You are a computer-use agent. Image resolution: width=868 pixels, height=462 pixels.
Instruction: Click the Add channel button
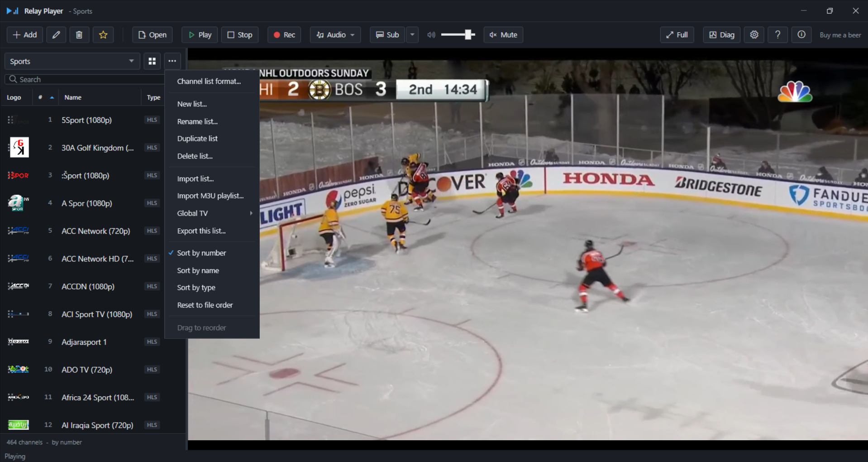[x=25, y=35]
